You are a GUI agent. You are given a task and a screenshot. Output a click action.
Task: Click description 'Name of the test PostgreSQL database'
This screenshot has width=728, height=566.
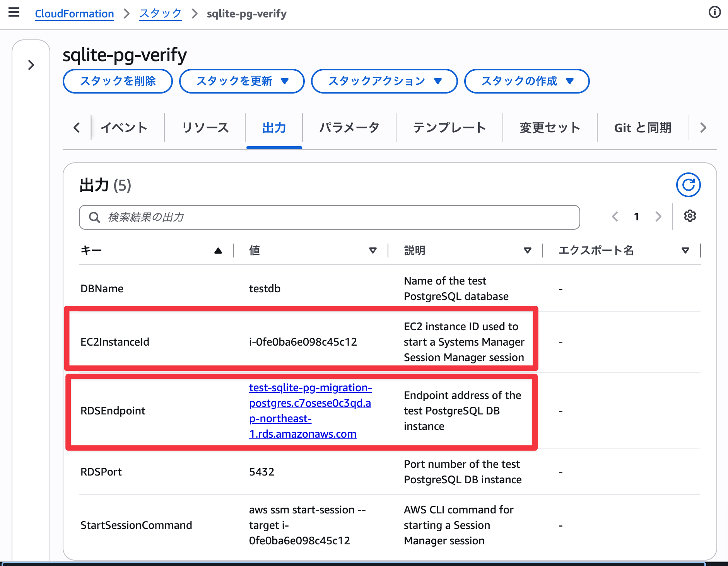click(x=456, y=288)
